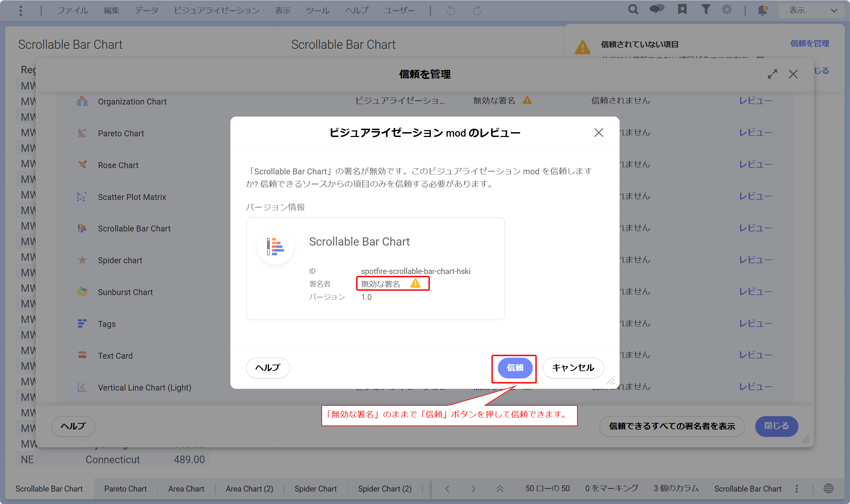Screen dimensions: 850x504
Task: Click the warning icon beside 無効な署名 in dialog
Action: point(415,284)
